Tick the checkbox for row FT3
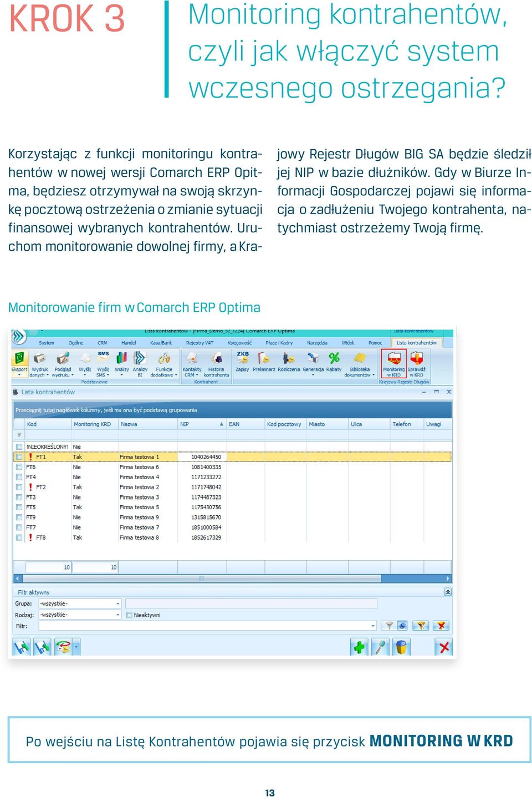This screenshot has width=532, height=797. (19, 497)
